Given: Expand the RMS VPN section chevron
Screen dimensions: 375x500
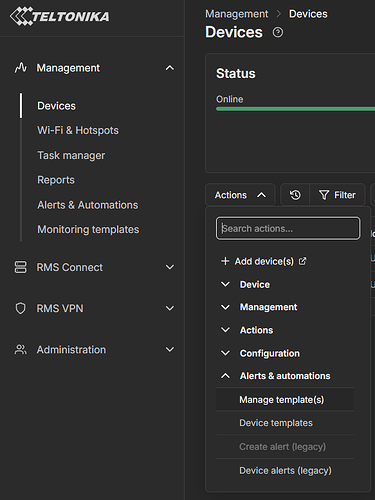Looking at the screenshot, I should pos(170,308).
